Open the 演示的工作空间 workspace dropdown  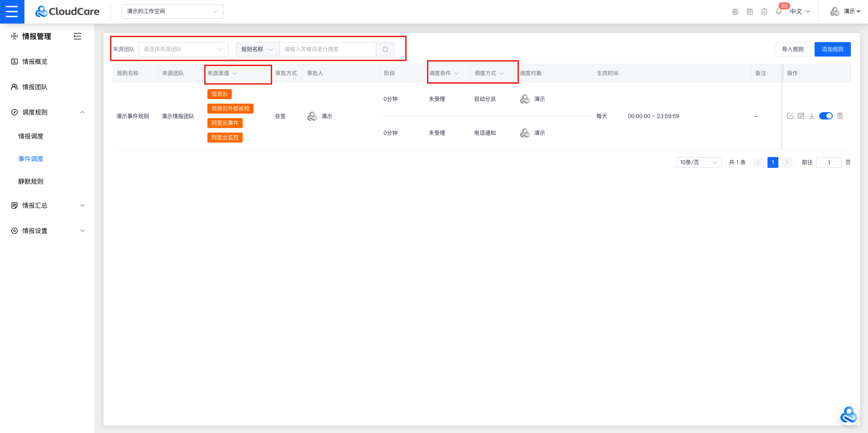click(x=173, y=11)
